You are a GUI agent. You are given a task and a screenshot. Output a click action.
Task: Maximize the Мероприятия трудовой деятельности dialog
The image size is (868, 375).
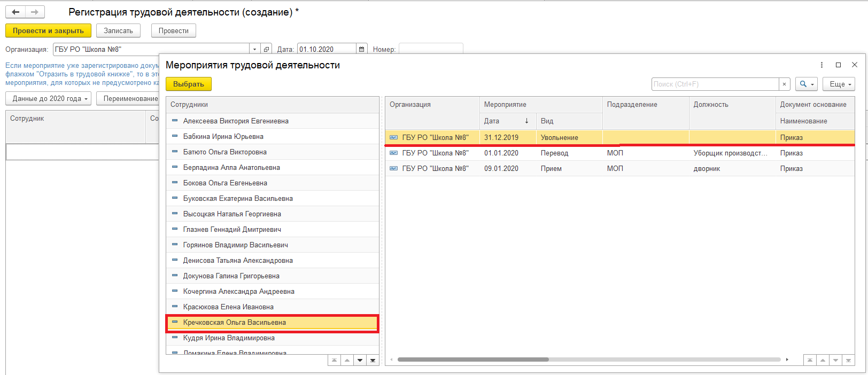coord(838,65)
